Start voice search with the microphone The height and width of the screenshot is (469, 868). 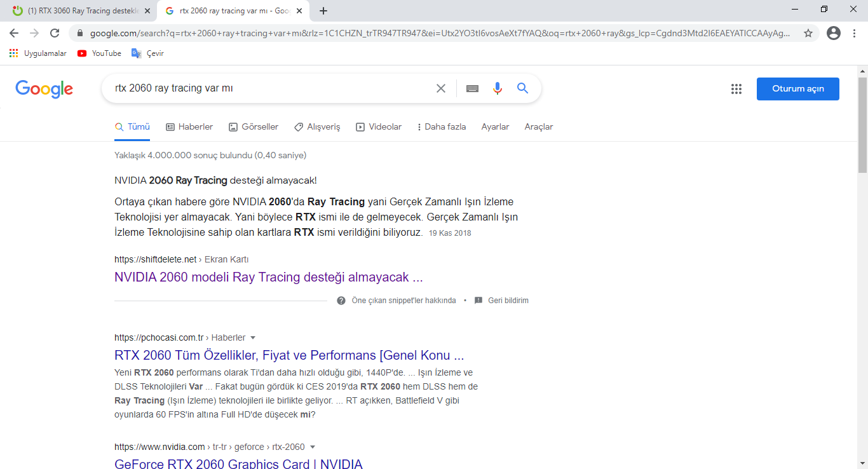(498, 88)
